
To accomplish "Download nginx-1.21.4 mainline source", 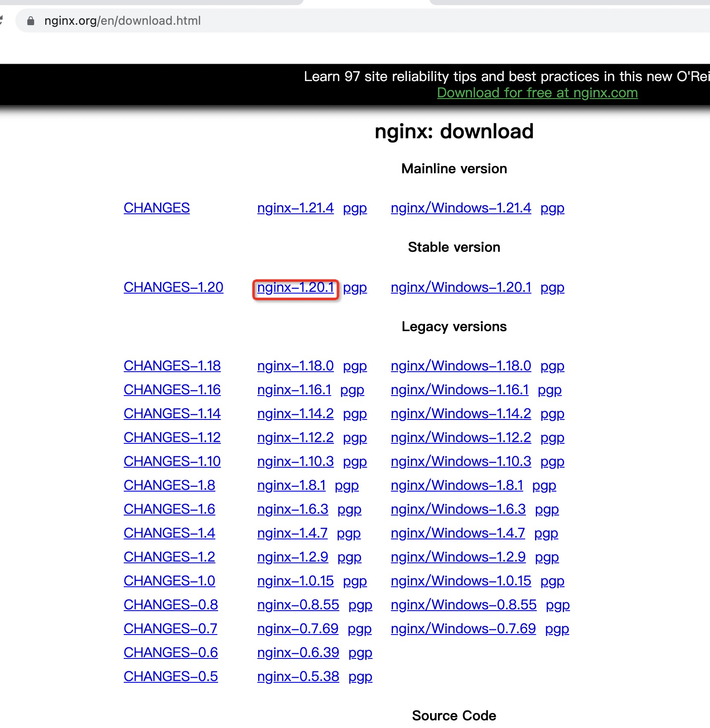I will (x=295, y=208).
